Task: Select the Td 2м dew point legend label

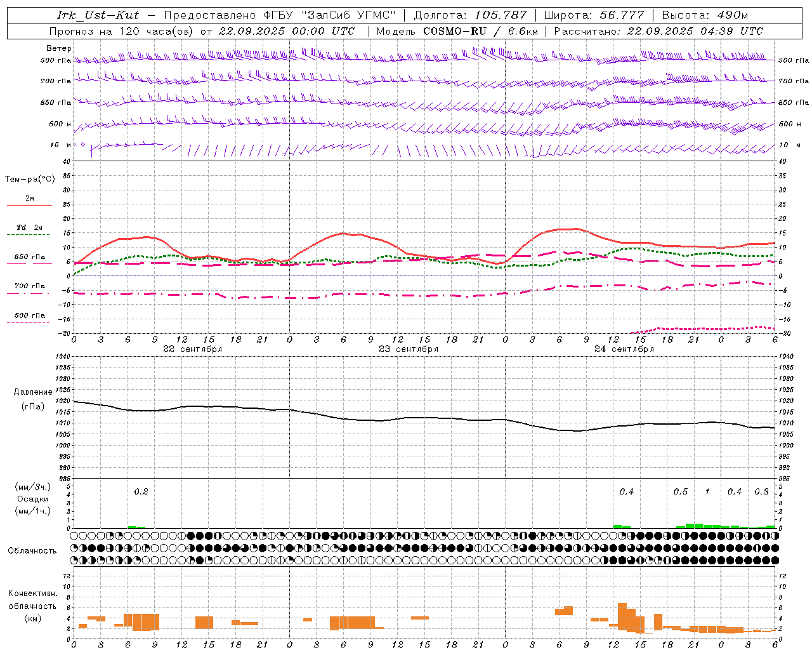Action: (30, 227)
